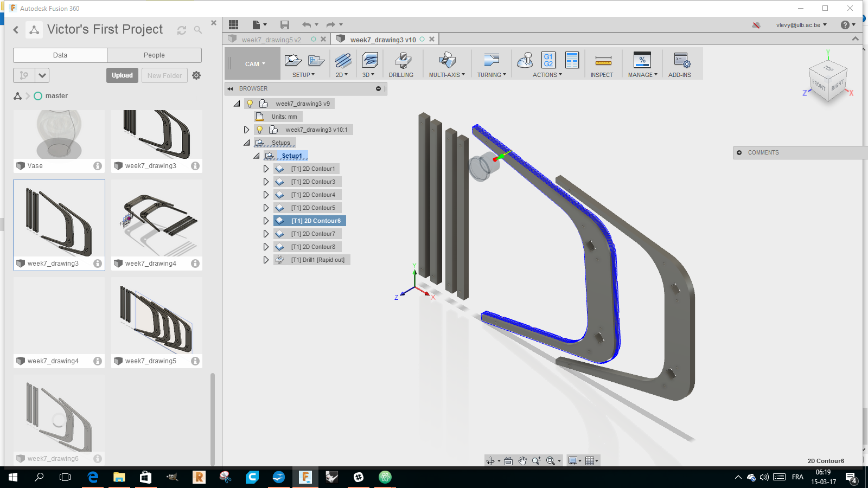Expand the 2D Contour1 operation
The width and height of the screenshot is (868, 488).
point(266,169)
